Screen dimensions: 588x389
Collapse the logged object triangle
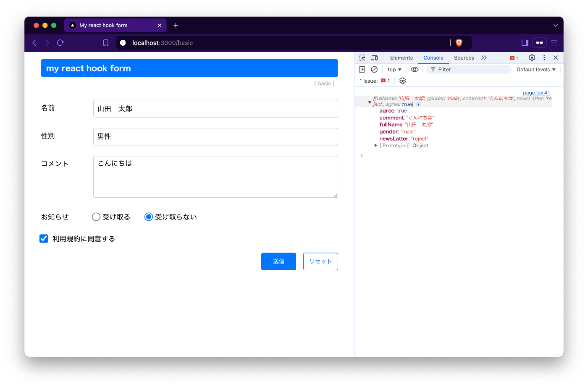[370, 102]
